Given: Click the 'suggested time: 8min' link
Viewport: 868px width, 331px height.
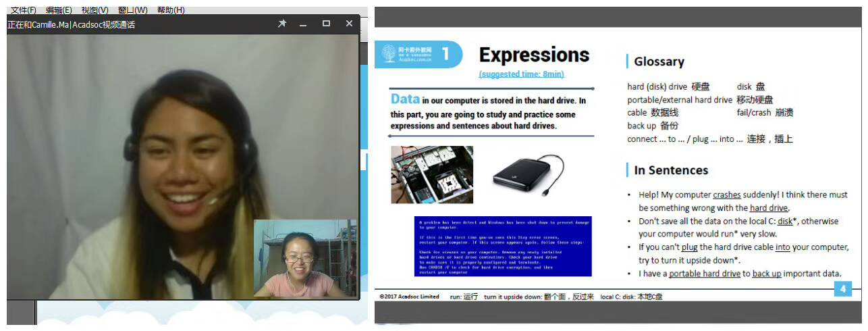Looking at the screenshot, I should click(x=521, y=74).
